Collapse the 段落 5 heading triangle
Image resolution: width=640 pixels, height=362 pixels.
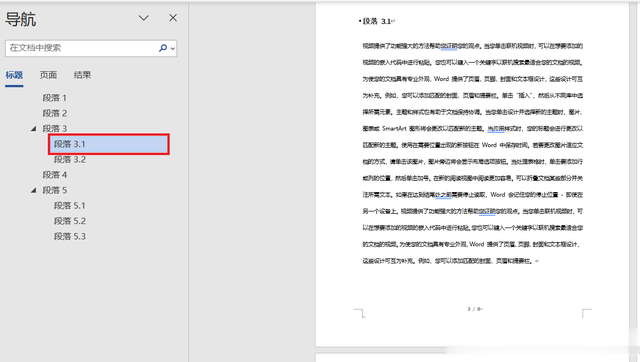click(34, 191)
